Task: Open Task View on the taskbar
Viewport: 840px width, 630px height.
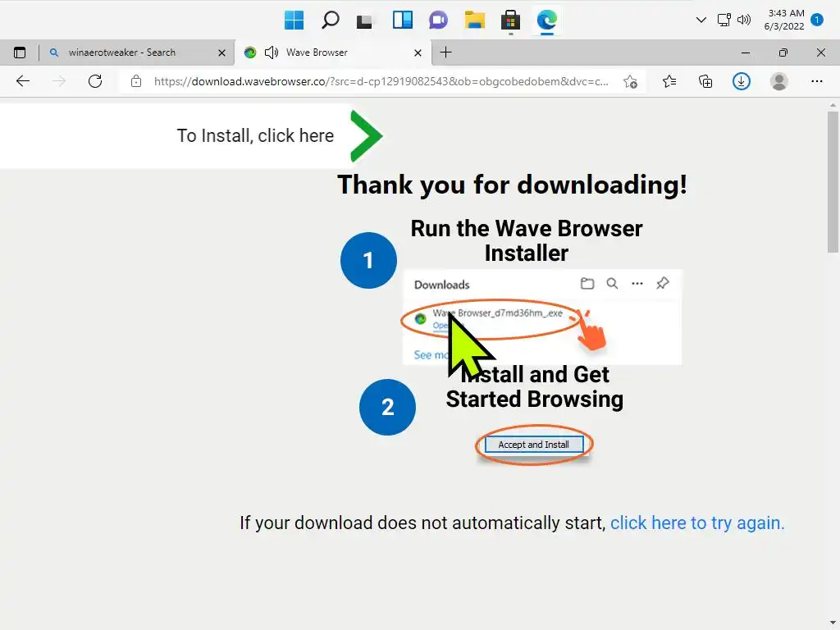Action: (x=365, y=21)
